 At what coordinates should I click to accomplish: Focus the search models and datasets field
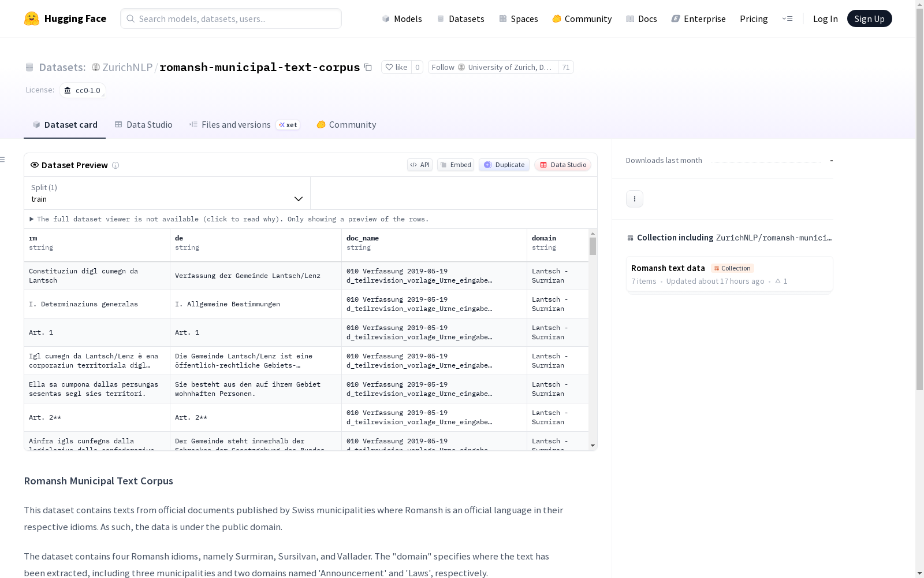pos(231,18)
